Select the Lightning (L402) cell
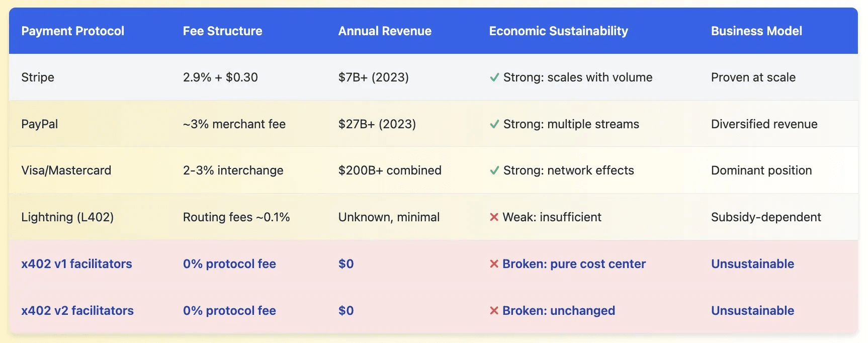The height and width of the screenshot is (343, 868). pyautogui.click(x=67, y=217)
